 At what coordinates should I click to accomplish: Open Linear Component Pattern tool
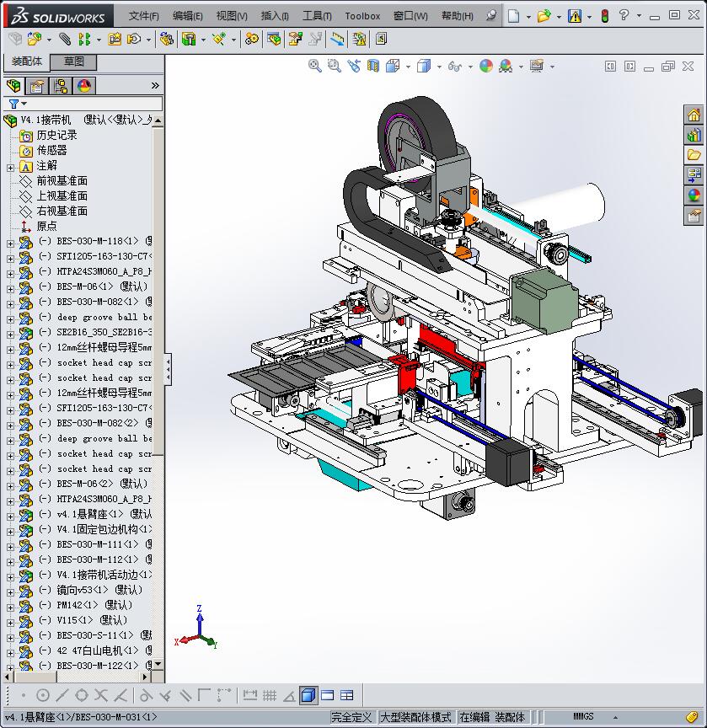point(84,39)
